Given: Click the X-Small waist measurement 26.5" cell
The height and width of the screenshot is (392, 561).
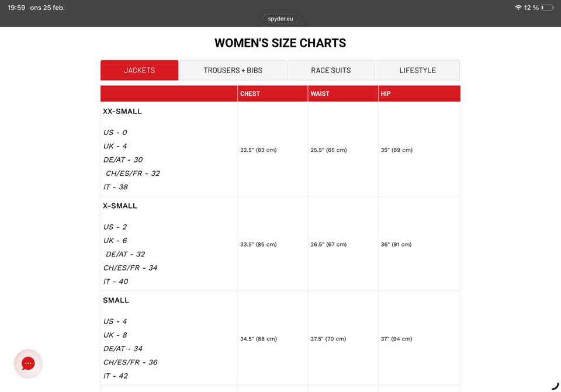Looking at the screenshot, I should coord(328,244).
